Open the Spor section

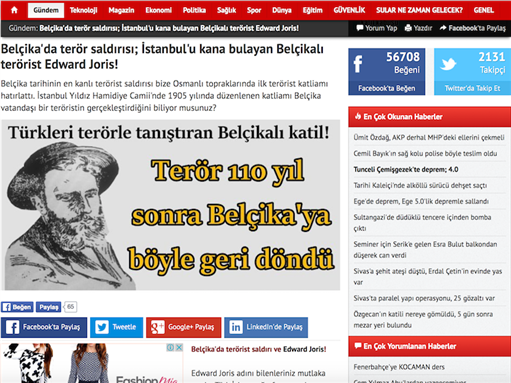click(x=254, y=10)
